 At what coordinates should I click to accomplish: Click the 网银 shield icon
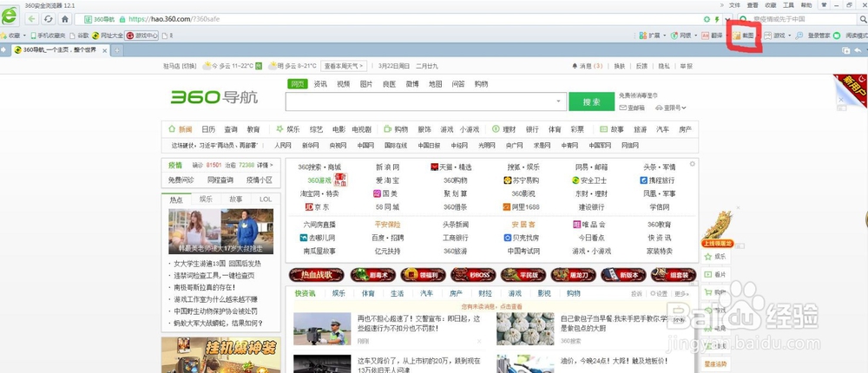point(674,36)
